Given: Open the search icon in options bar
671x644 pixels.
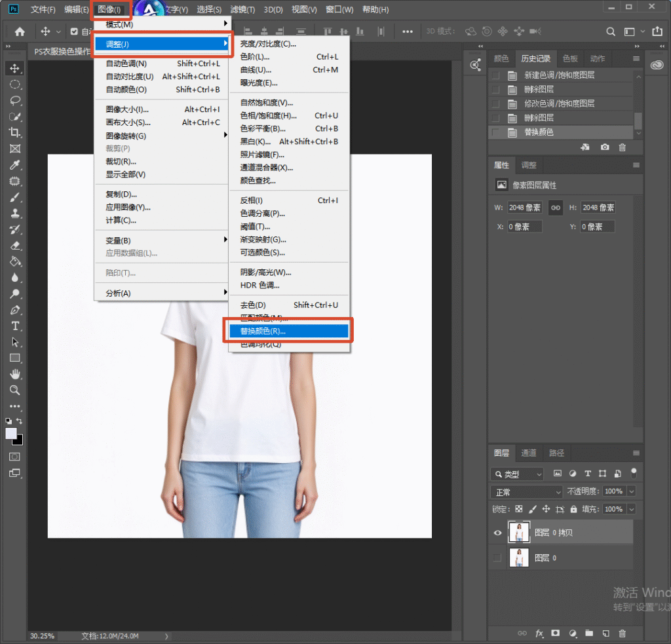Looking at the screenshot, I should [611, 31].
